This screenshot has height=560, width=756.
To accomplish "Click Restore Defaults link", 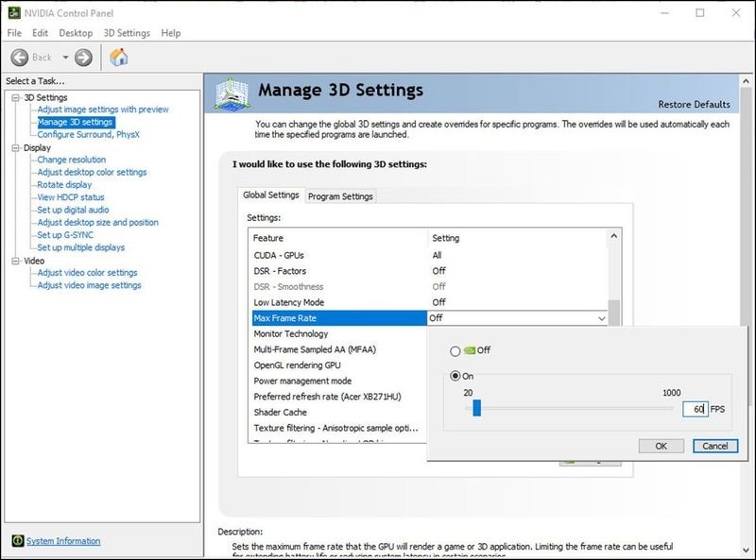I will (x=694, y=104).
